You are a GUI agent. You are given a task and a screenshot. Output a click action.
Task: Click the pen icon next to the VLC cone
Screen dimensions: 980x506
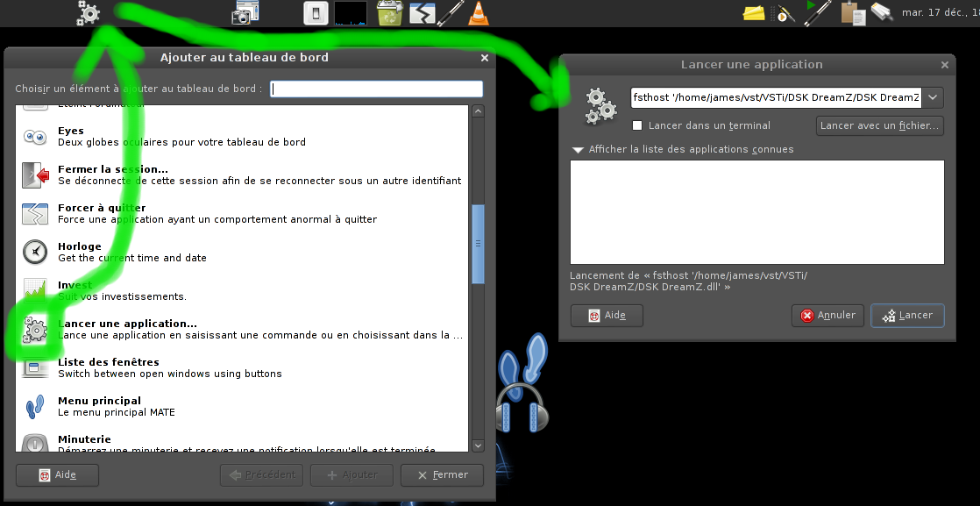(x=450, y=13)
